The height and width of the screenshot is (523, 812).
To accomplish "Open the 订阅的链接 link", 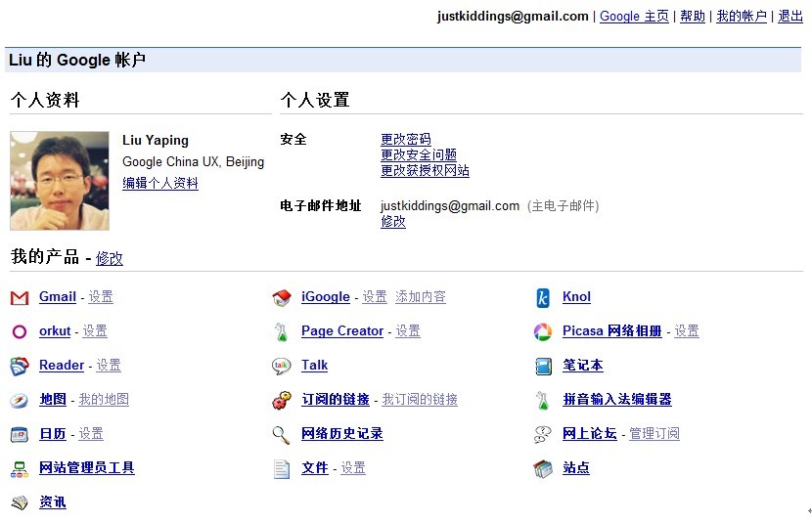I will pyautogui.click(x=336, y=399).
